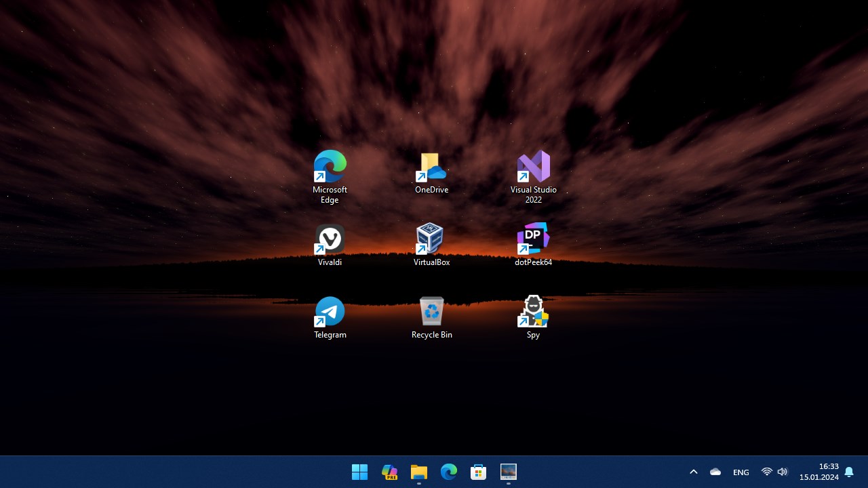The width and height of the screenshot is (868, 488).
Task: Select the Microsoft Edge desktop shortcut
Action: [x=330, y=176]
